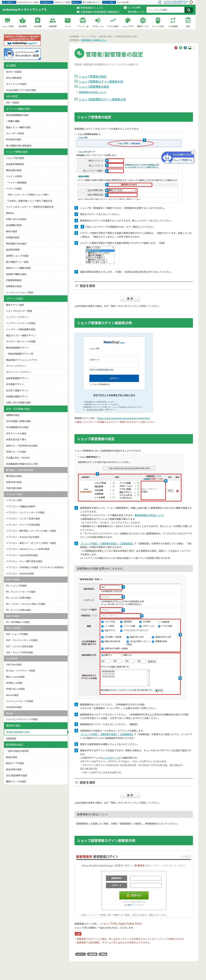
Task: Close the chatbot popup with X
Action: coord(193,152)
